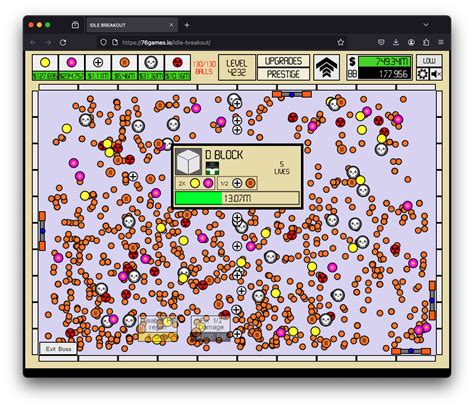Click the small green boss sprite icon

click(212, 168)
